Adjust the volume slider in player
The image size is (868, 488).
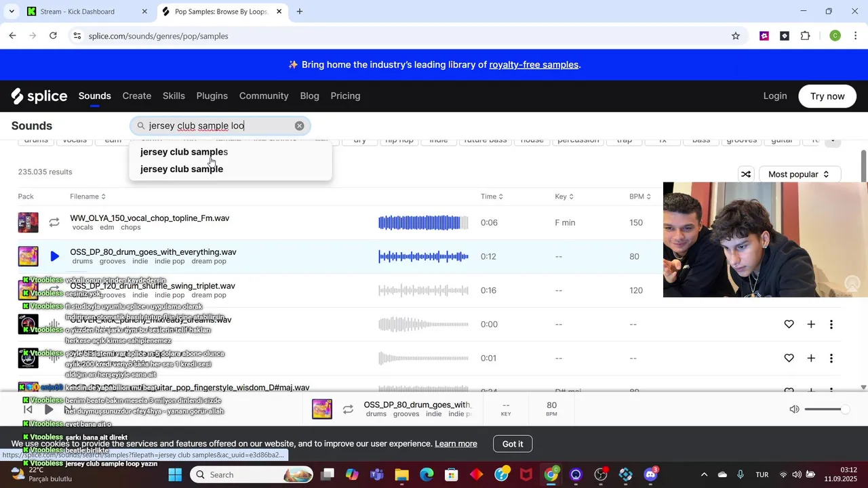tap(827, 409)
